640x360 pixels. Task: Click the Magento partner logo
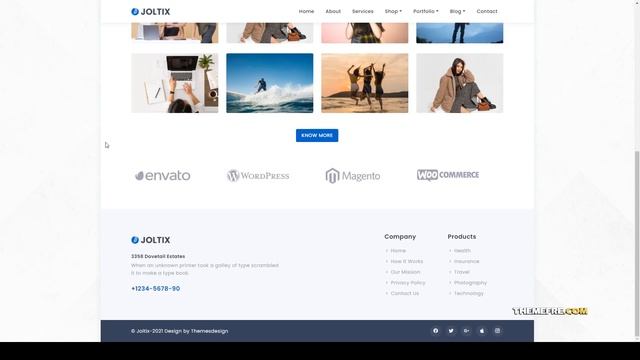353,176
